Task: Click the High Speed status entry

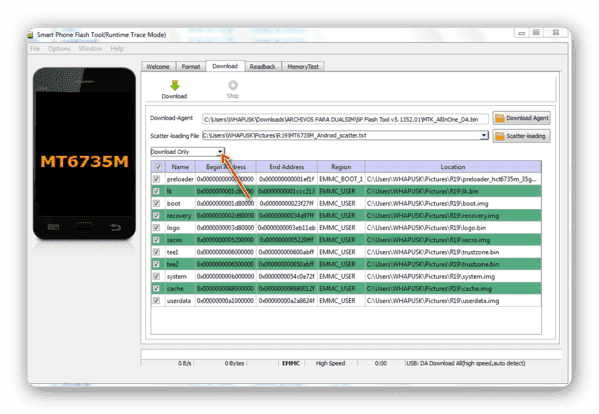Action: 330,363
